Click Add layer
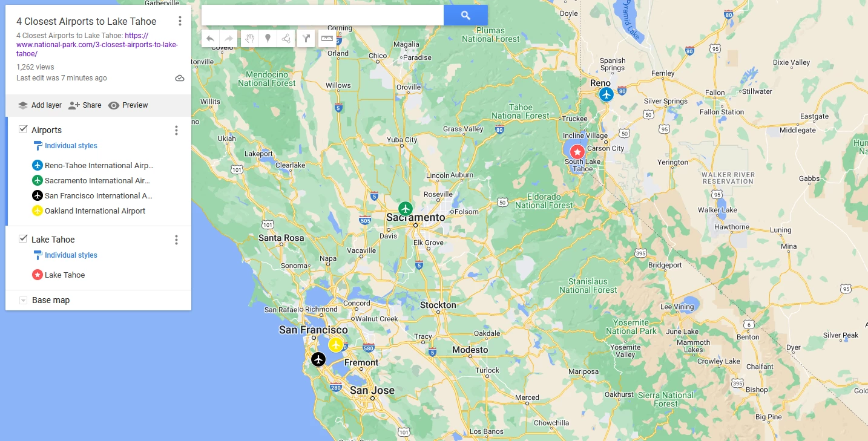This screenshot has height=441, width=868. (x=40, y=105)
